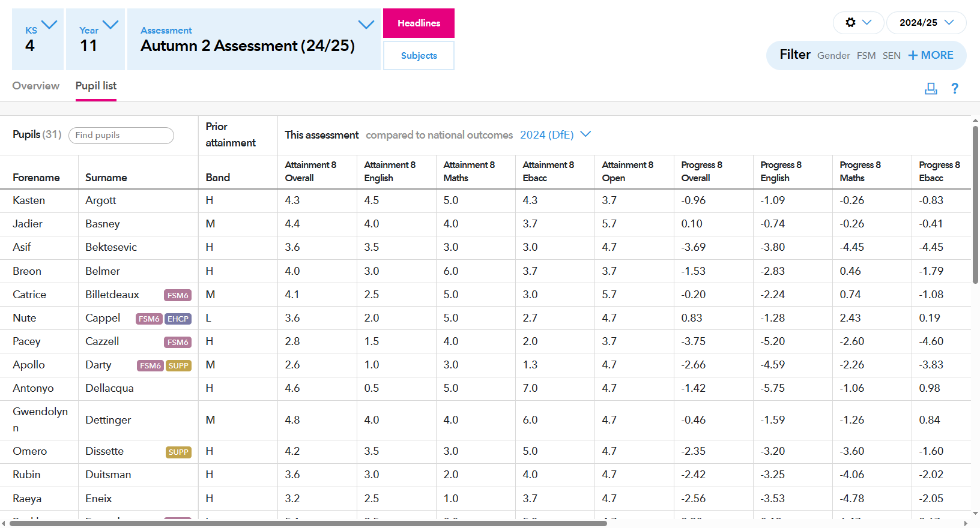Click surname Eneix
The width and height of the screenshot is (980, 528).
coord(98,499)
